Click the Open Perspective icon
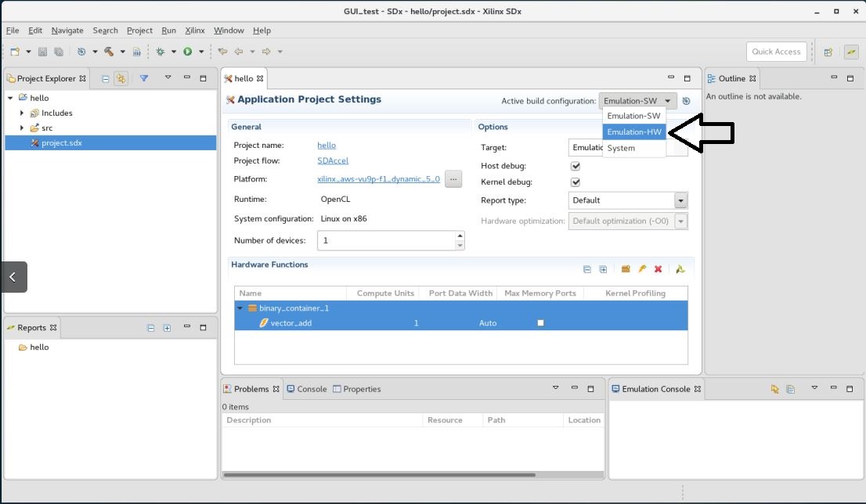 coord(828,52)
